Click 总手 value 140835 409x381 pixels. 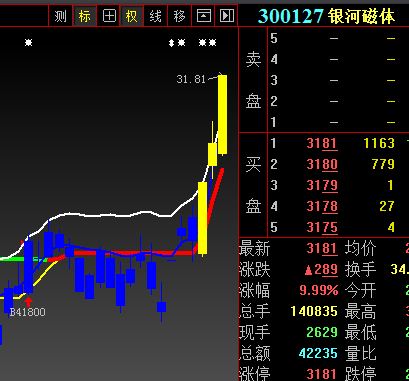[x=314, y=311]
